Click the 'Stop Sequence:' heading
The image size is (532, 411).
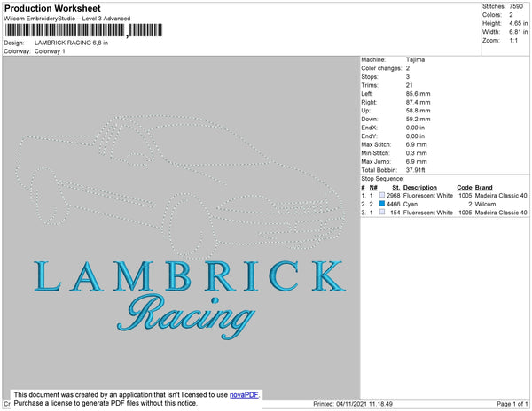pos(382,179)
